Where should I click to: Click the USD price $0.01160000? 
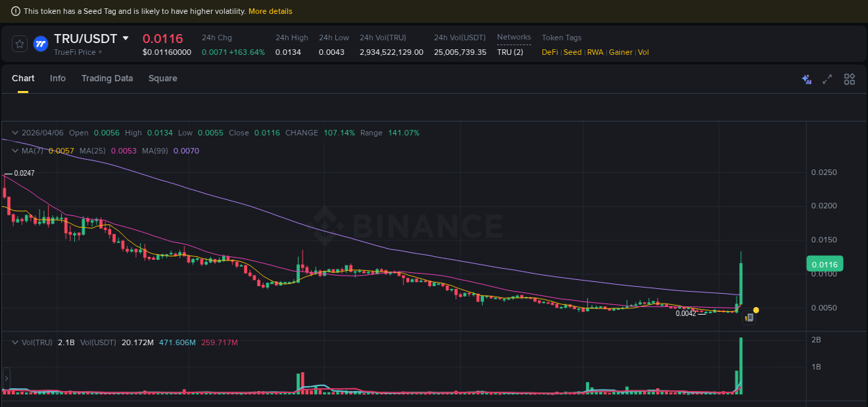tap(167, 52)
